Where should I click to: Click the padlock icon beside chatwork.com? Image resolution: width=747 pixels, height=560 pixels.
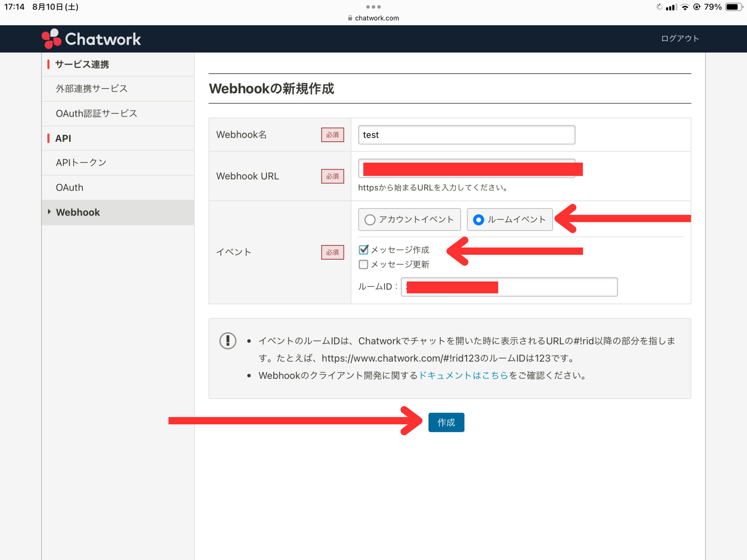[349, 17]
